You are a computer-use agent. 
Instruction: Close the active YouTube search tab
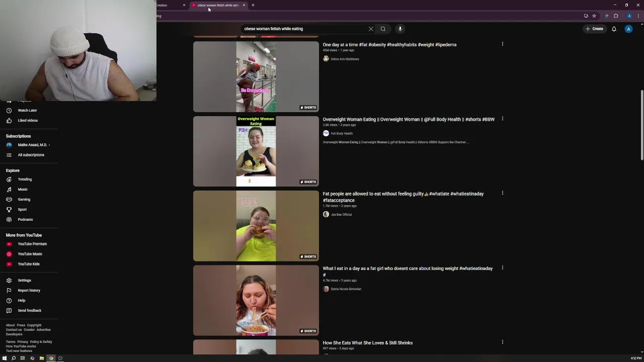pos(244,5)
